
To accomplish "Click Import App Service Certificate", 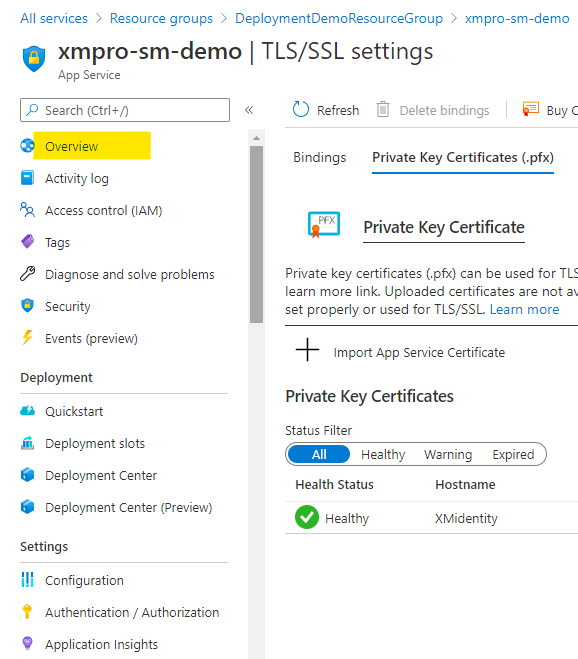I will point(419,352).
